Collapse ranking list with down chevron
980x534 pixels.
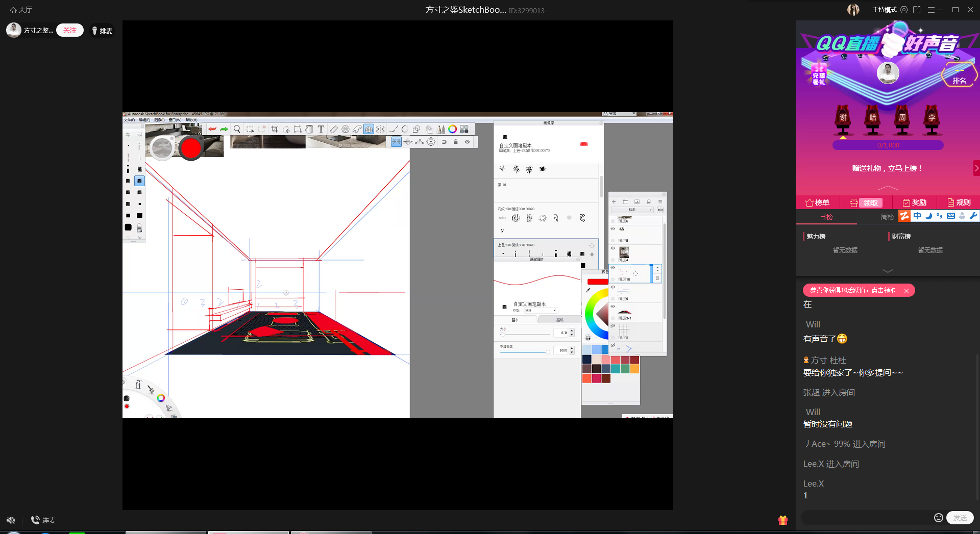click(888, 271)
